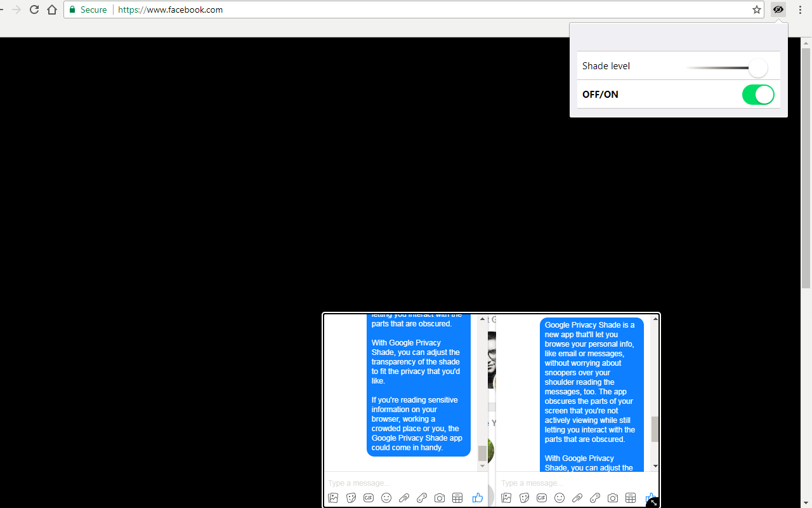Click the forward navigation arrow

click(x=16, y=10)
